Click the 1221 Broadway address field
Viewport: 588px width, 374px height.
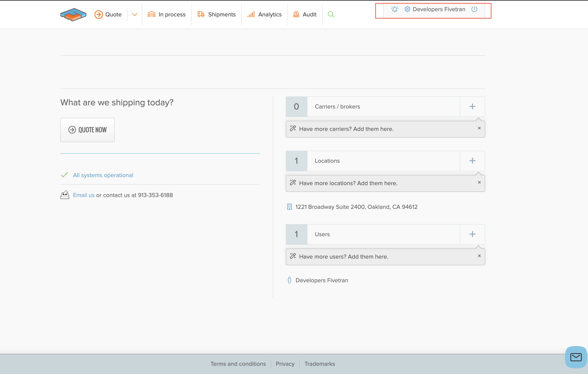357,207
